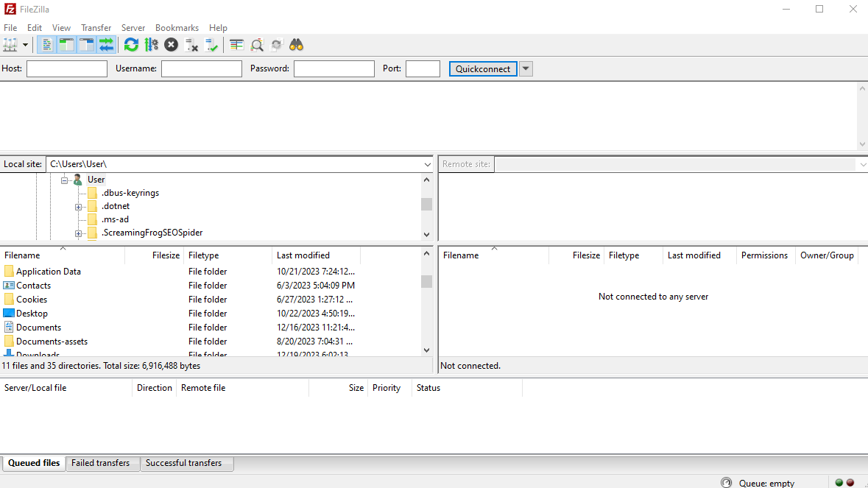The width and height of the screenshot is (868, 488).
Task: Switch to the Queued files tab
Action: pyautogui.click(x=34, y=463)
